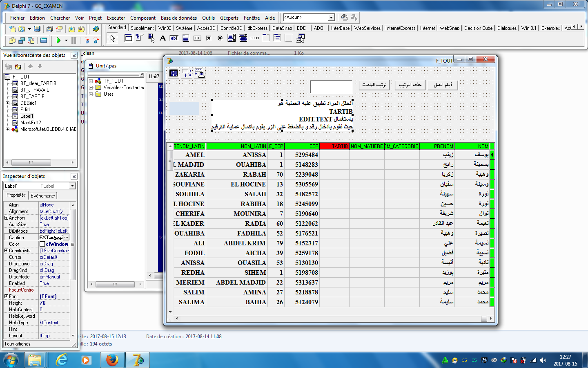Select MaskEdit2 in the object tree
Viewport: 588px width, 368px height.
(31, 123)
